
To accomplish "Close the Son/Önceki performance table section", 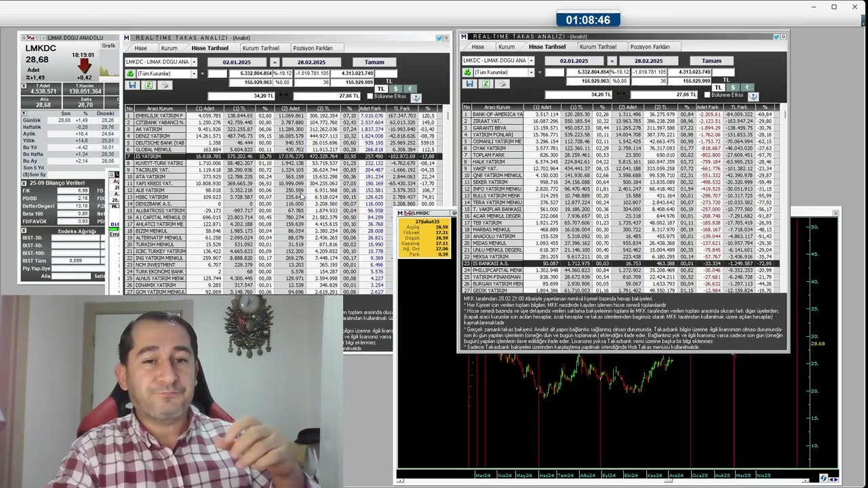I will coord(24,114).
